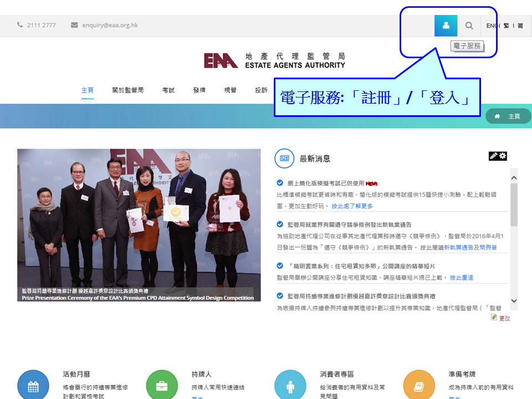
Task: Select the blue person 消費者專區 icon
Action: pos(290,386)
